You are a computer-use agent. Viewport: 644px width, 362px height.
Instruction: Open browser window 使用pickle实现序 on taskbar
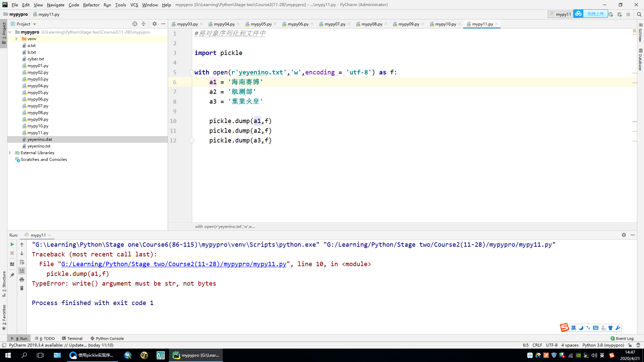[92, 355]
